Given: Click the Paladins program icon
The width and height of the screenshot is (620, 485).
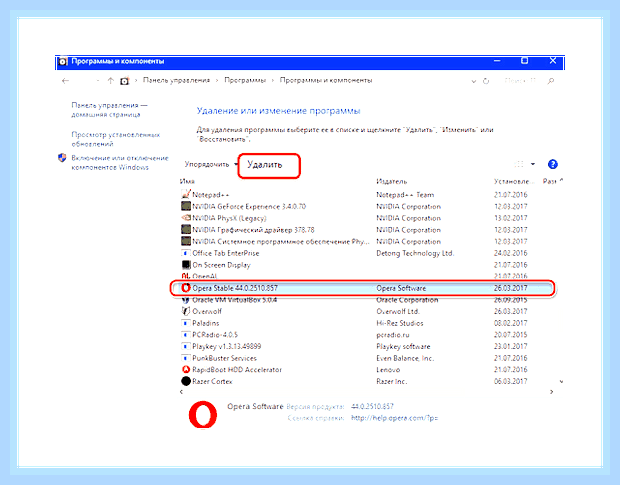Looking at the screenshot, I should [x=185, y=323].
